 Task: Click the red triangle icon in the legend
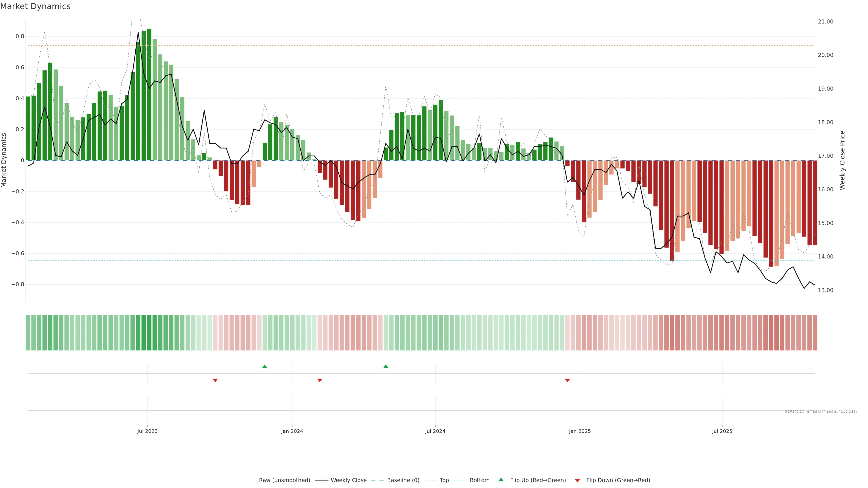click(577, 481)
